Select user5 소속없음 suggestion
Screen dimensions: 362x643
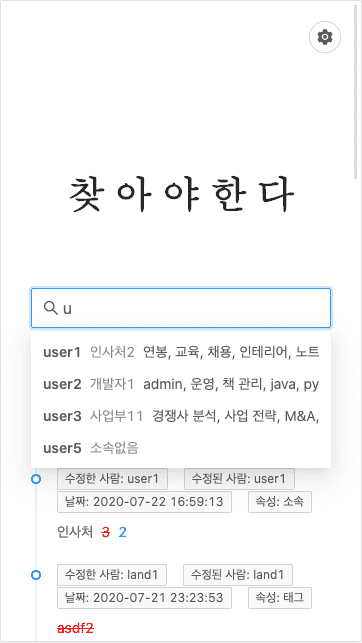(x=181, y=448)
